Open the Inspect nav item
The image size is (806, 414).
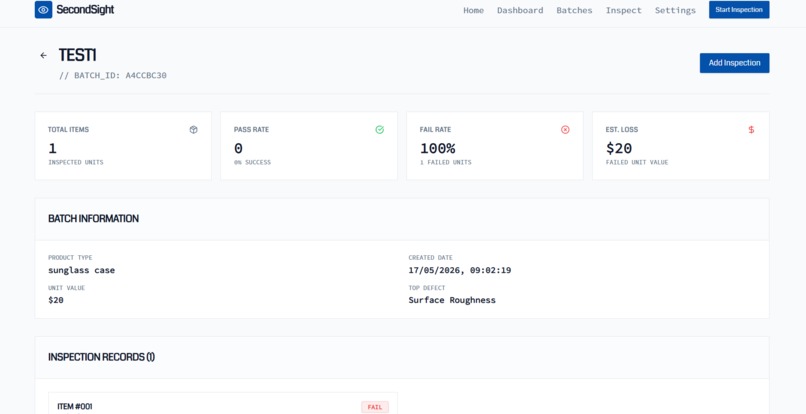[624, 10]
